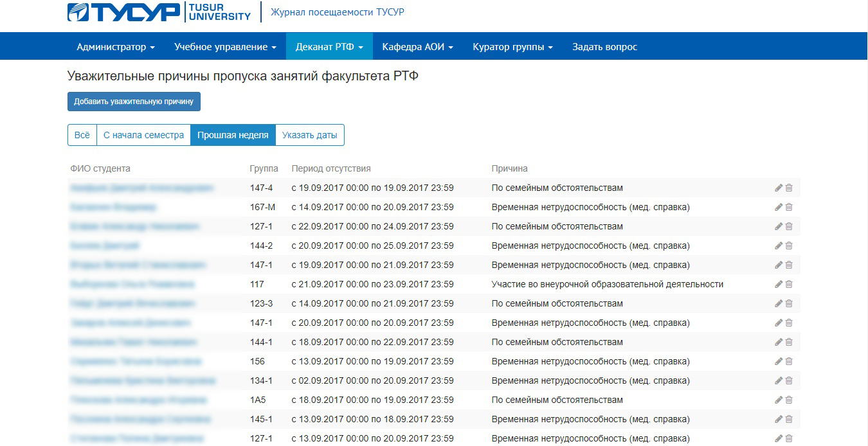Delete the absence record for group 167-M

pyautogui.click(x=789, y=207)
